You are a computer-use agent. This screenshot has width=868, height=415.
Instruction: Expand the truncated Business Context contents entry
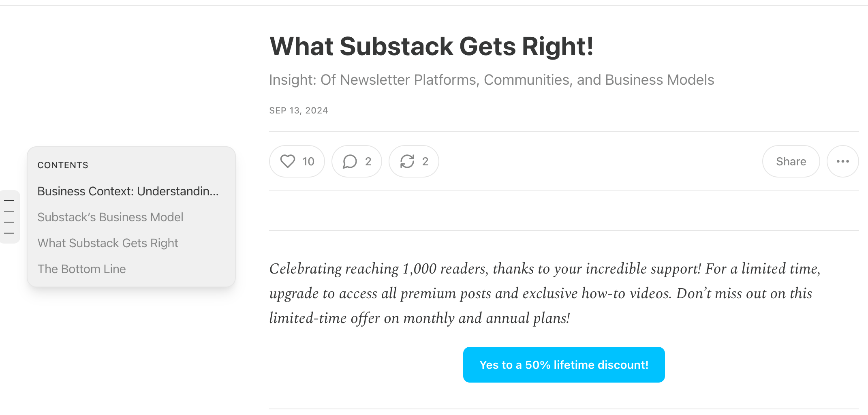128,191
